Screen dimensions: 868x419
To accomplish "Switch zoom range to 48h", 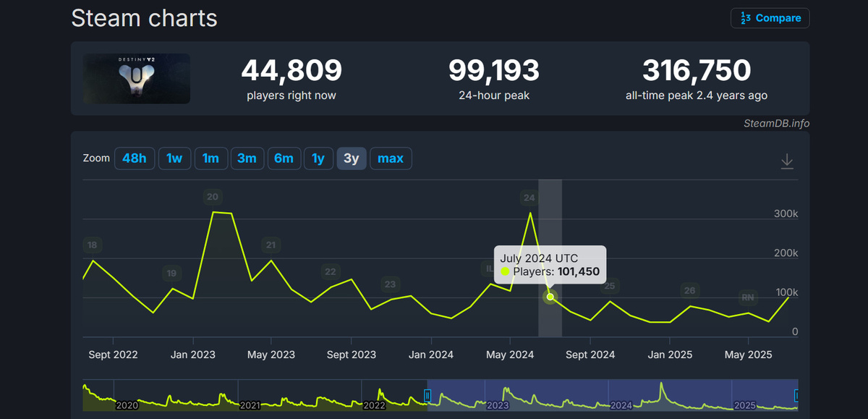I will [x=135, y=158].
